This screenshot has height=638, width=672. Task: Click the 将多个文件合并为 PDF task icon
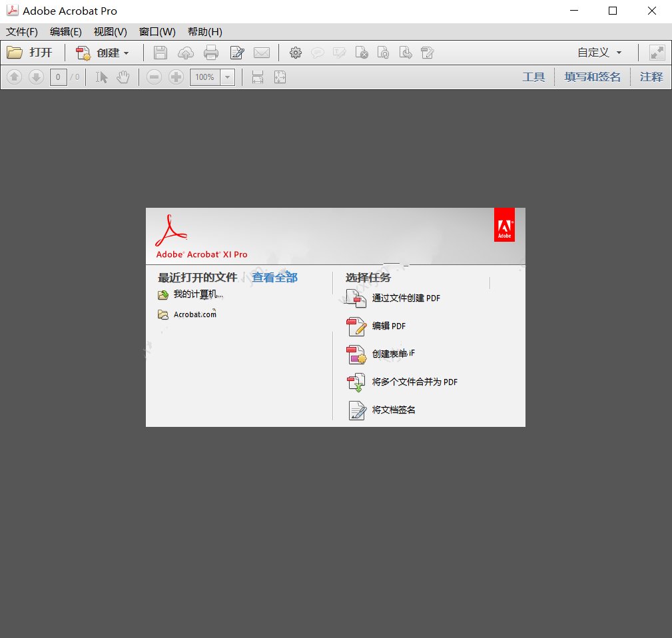pyautogui.click(x=356, y=382)
